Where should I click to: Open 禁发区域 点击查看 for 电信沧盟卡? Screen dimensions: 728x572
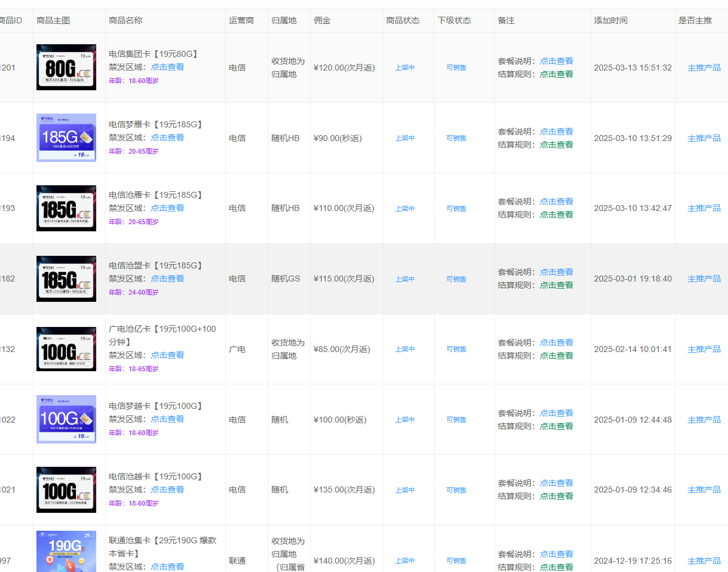[x=167, y=279]
